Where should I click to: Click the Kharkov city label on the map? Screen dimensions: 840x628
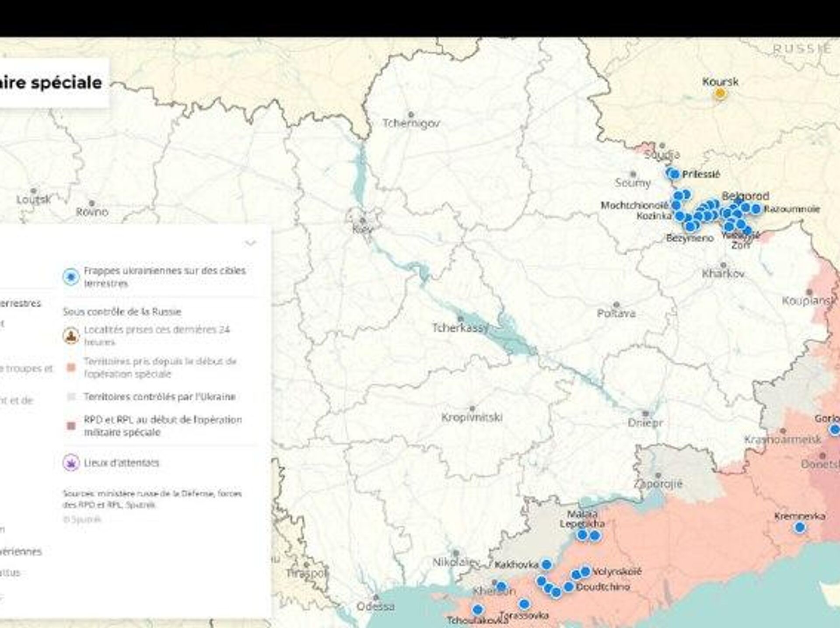723,274
